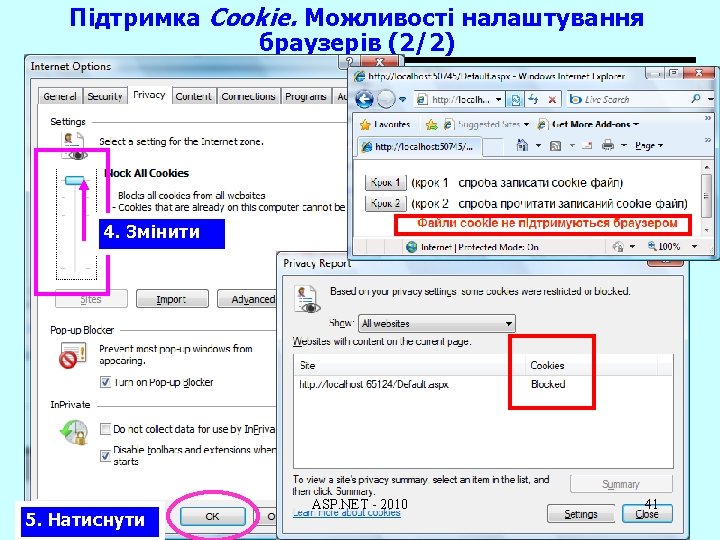The width and height of the screenshot is (720, 540).
Task: Click the Refresh icon in Internet Explorer
Action: pyautogui.click(x=534, y=99)
